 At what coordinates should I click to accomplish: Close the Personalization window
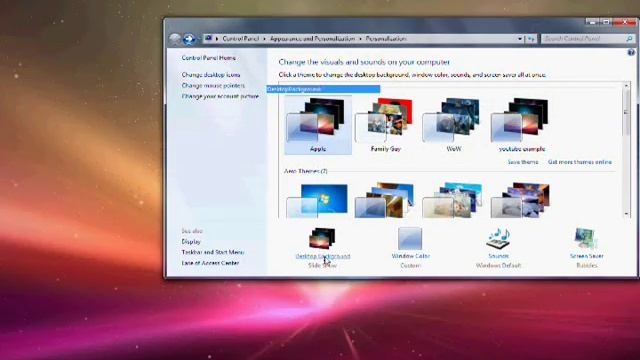[x=624, y=22]
